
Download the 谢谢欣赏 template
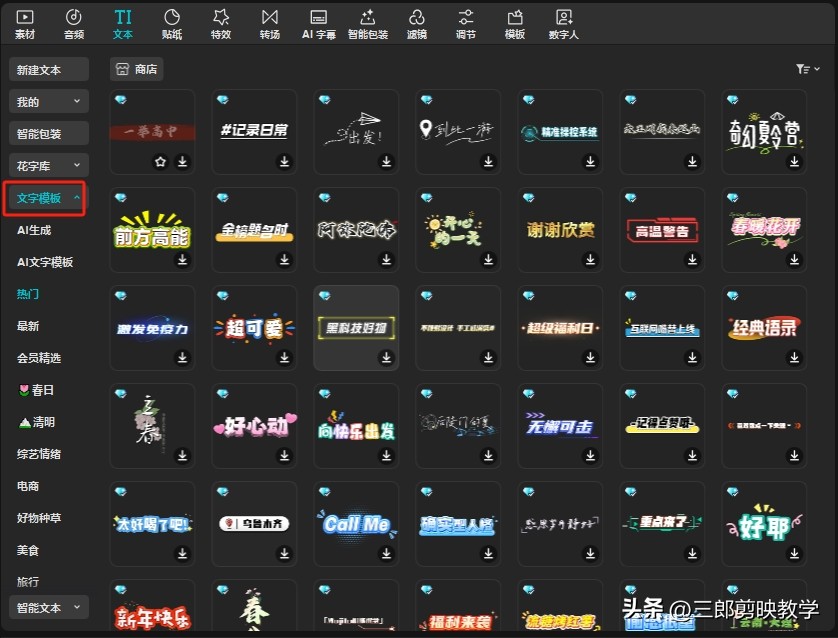point(591,259)
